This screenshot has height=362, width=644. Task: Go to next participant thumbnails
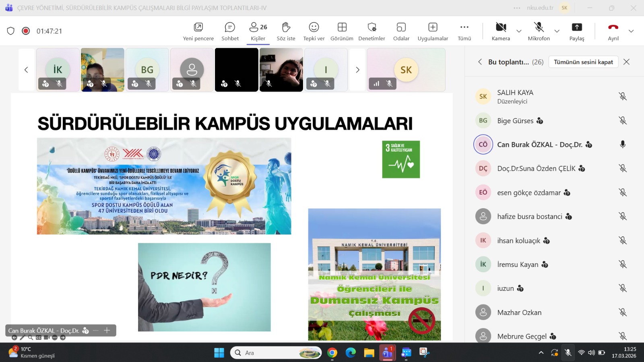click(357, 70)
